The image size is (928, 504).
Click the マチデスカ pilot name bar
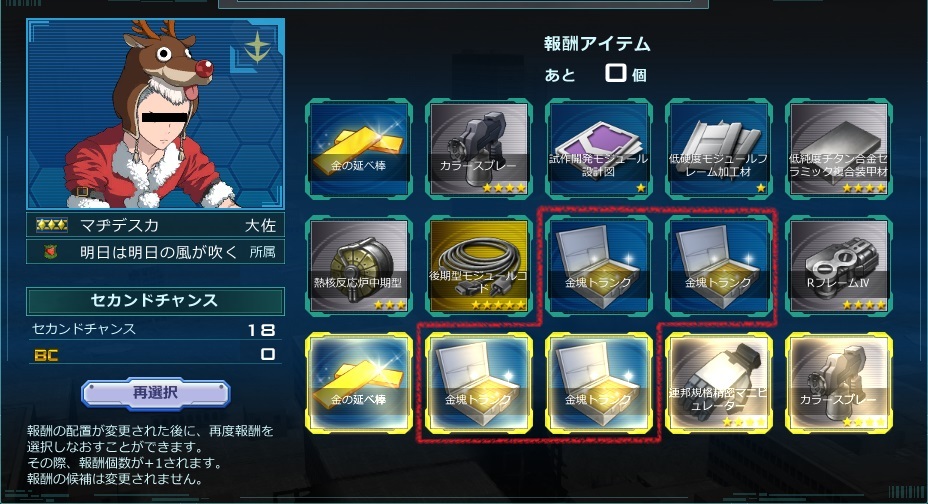pyautogui.click(x=156, y=225)
